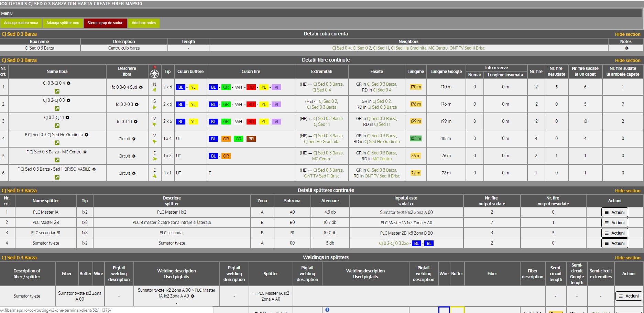The height and width of the screenshot is (313, 644).
Task: Hide the Detalii splittere continute section
Action: 627,191
